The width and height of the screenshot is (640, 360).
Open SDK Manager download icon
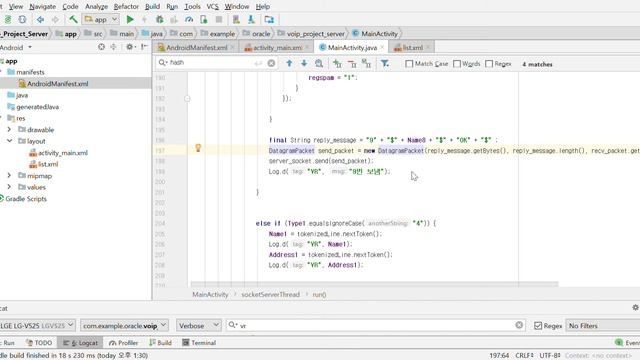pyautogui.click(x=251, y=19)
